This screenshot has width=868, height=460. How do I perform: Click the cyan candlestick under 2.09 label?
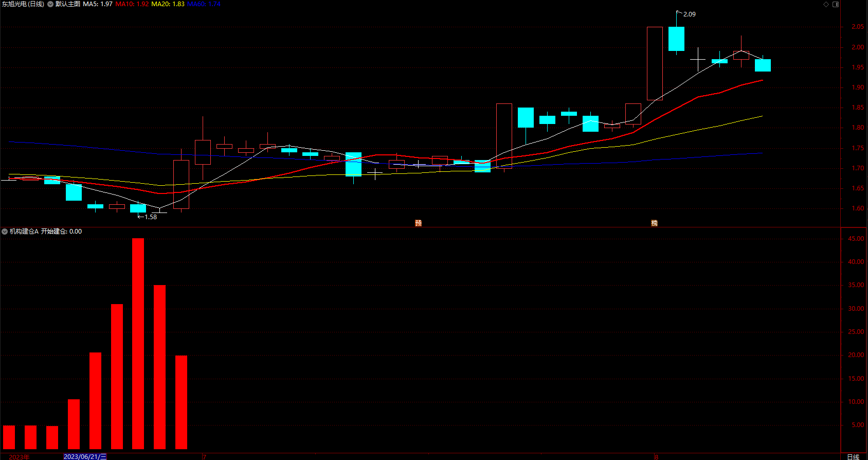pyautogui.click(x=676, y=39)
